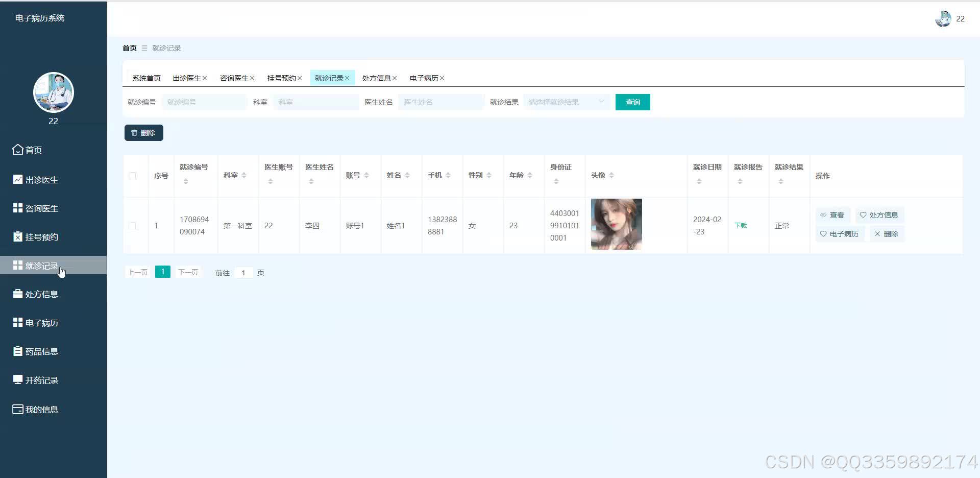Click the 医生姓名 input field
The image size is (980, 478).
click(440, 102)
